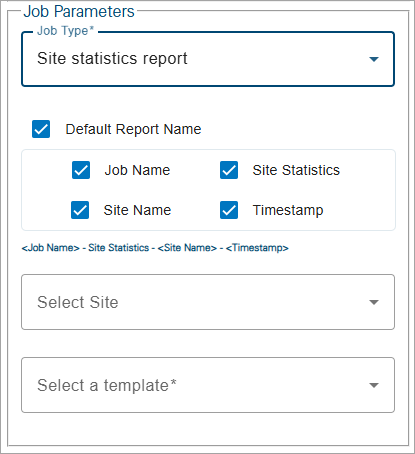Click the Select a template arrow icon

tap(374, 385)
